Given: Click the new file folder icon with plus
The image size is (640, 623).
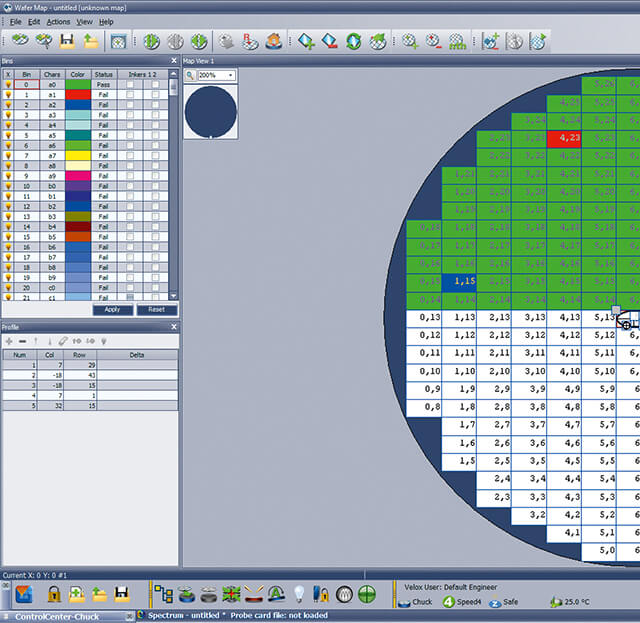Looking at the screenshot, I should click(77, 594).
